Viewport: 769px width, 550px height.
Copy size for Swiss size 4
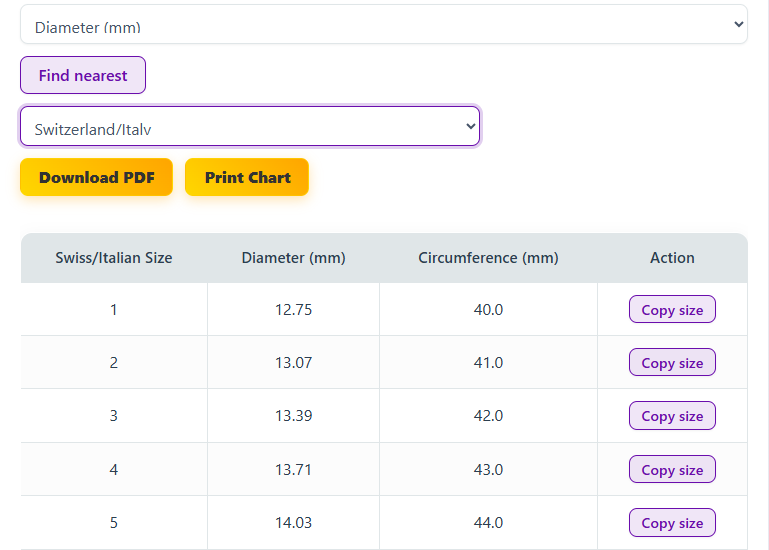tap(672, 470)
